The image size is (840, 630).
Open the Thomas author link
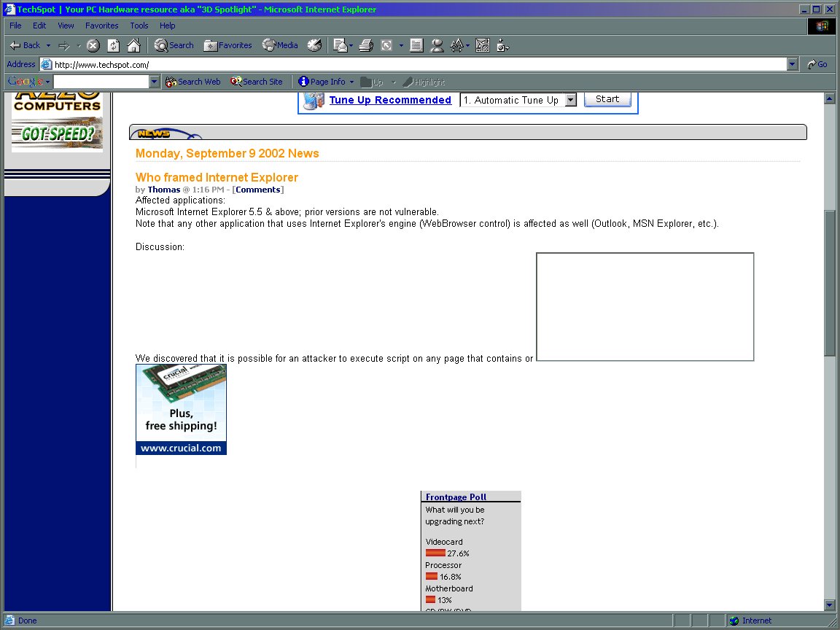(164, 190)
